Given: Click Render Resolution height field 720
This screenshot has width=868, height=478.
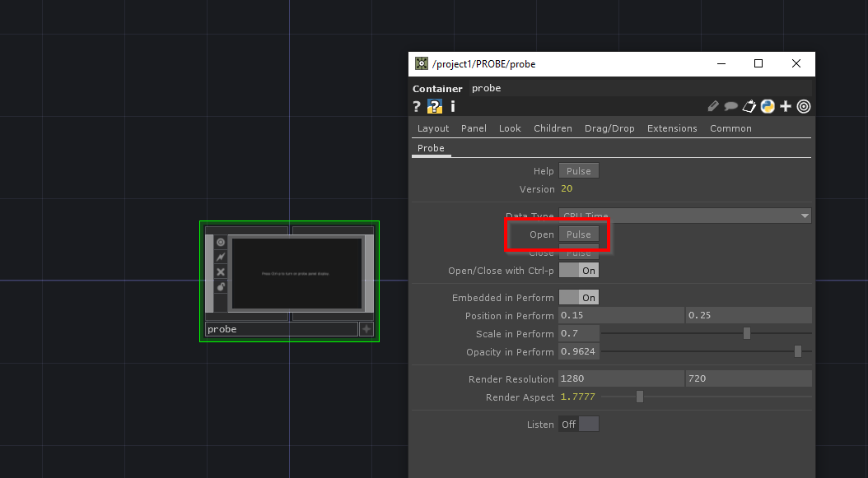Looking at the screenshot, I should (x=749, y=379).
